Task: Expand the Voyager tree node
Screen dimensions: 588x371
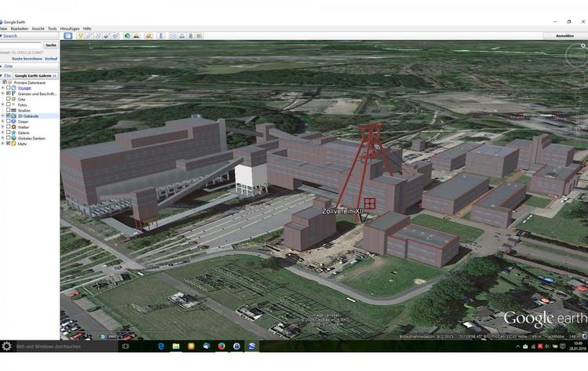Action: coord(2,88)
